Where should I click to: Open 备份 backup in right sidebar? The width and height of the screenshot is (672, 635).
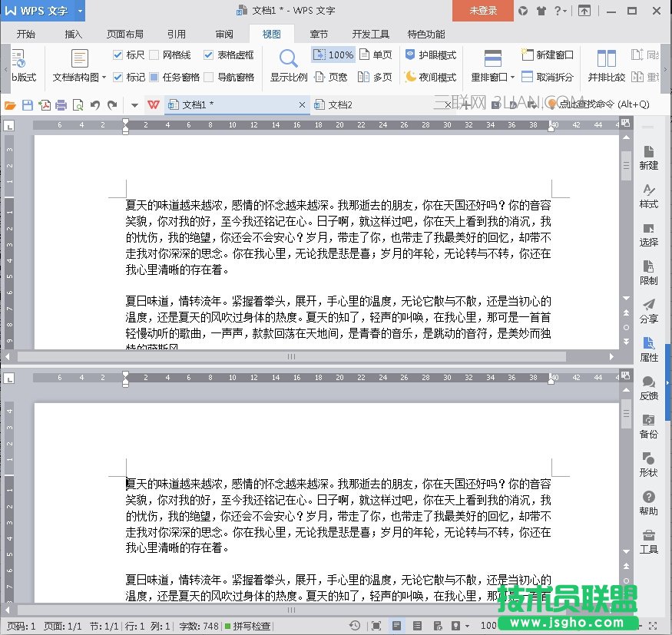coord(649,425)
